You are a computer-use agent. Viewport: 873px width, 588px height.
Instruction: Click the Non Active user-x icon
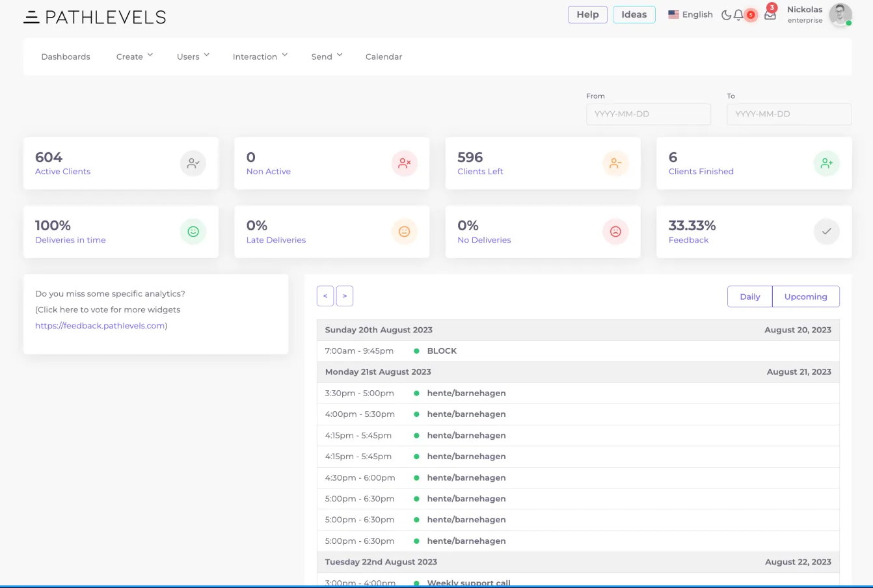coord(404,163)
